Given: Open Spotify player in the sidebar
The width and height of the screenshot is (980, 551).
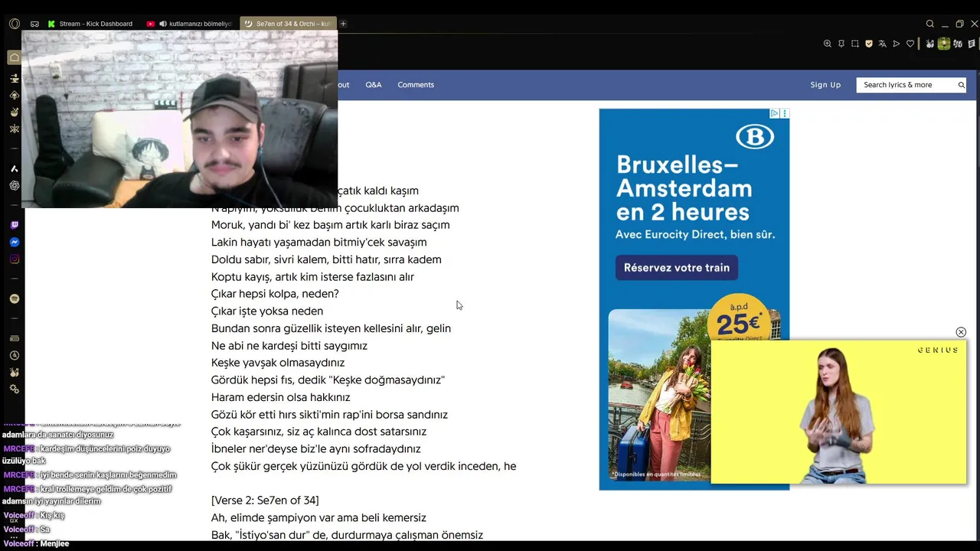Looking at the screenshot, I should pos(14,298).
